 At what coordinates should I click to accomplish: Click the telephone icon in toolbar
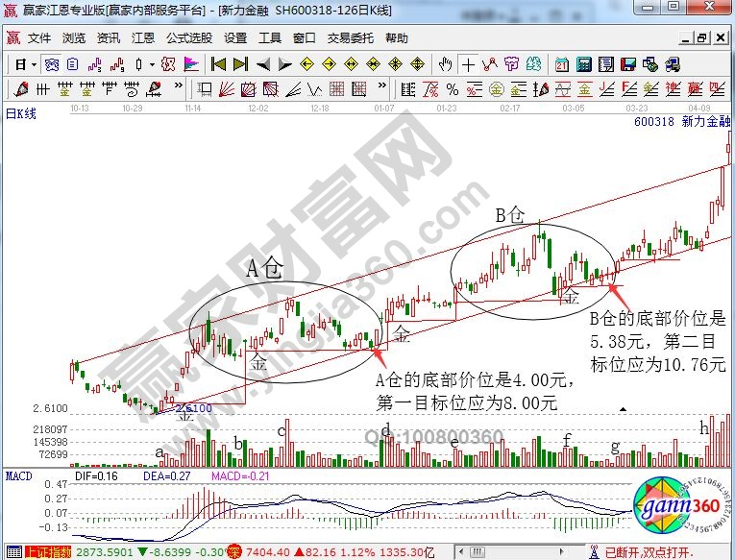coord(52,64)
